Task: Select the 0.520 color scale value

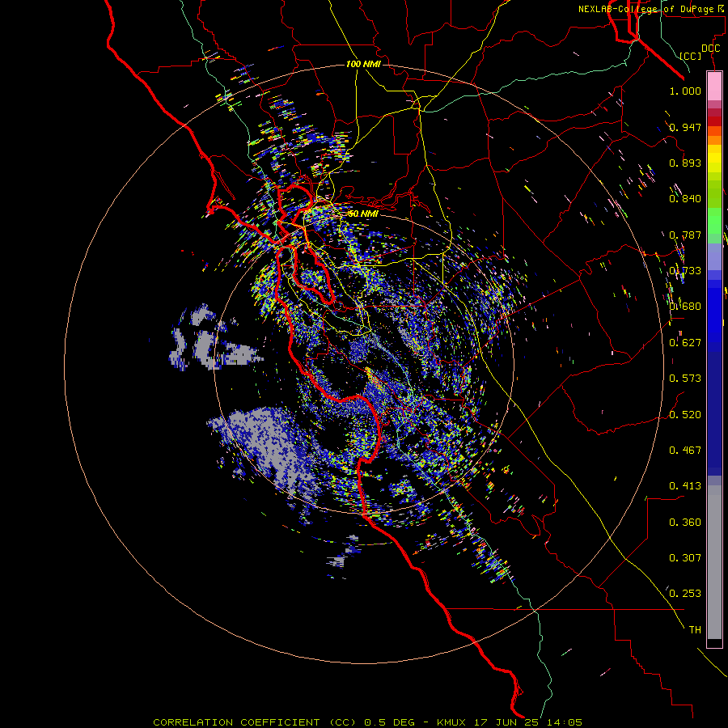Action: pos(685,415)
